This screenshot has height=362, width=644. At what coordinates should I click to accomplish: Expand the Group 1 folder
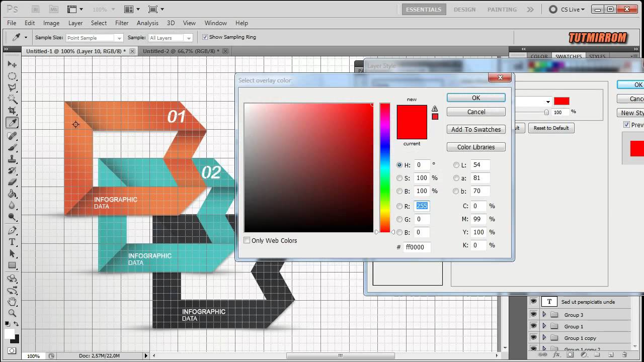pyautogui.click(x=544, y=326)
